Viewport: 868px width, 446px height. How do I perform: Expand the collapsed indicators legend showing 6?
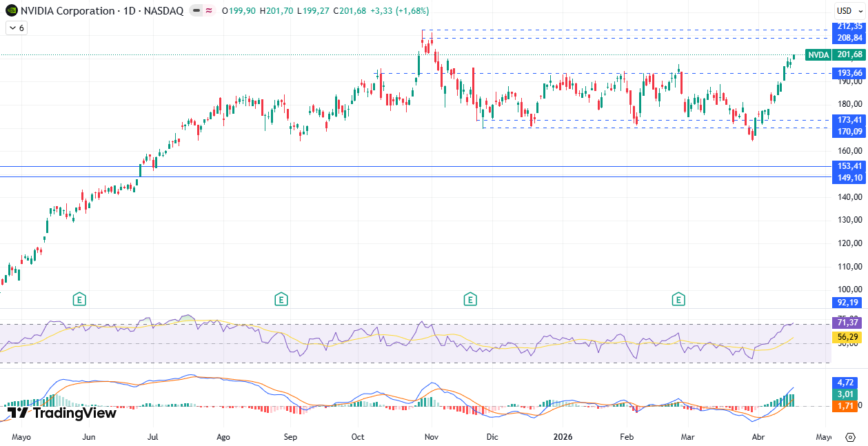(16, 28)
